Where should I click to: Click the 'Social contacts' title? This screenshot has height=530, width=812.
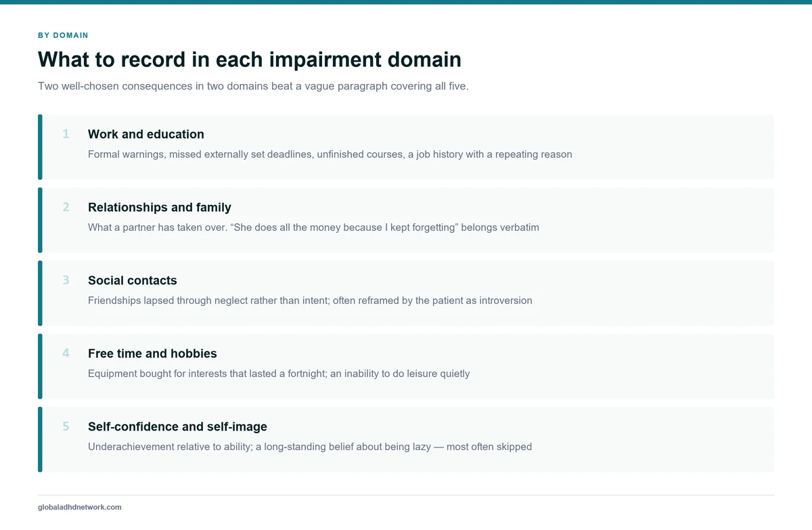pos(133,280)
